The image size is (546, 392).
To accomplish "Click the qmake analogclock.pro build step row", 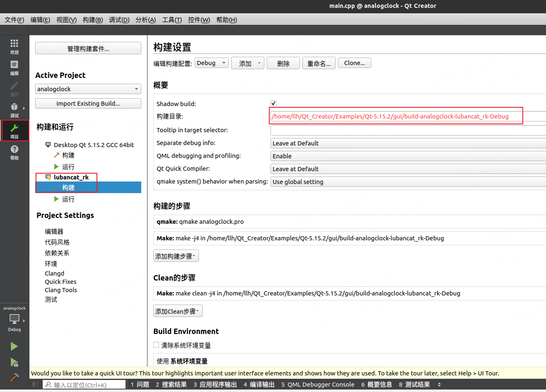I will tap(350, 222).
